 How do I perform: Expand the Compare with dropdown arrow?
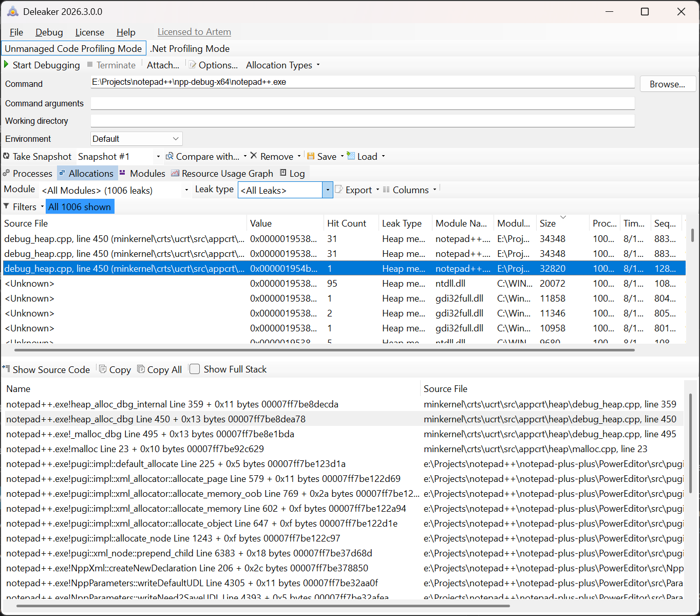(245, 156)
